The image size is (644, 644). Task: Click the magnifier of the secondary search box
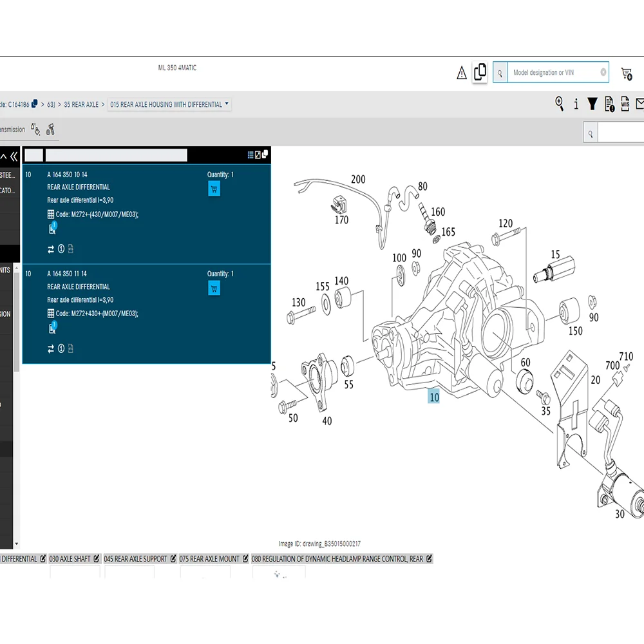[591, 133]
